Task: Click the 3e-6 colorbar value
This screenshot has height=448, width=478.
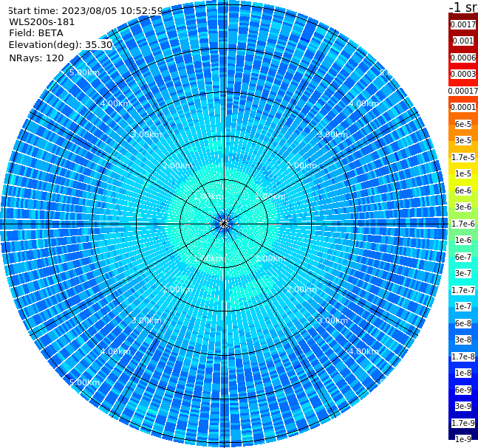Action: (463, 207)
